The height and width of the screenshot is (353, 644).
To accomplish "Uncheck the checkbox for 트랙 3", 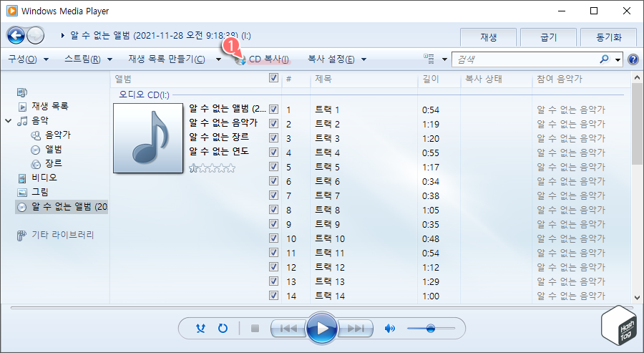I will (x=273, y=138).
